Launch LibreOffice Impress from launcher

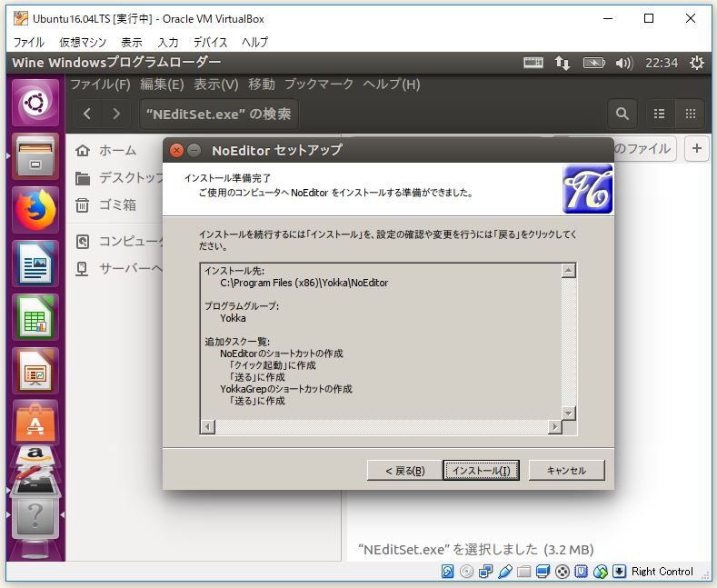point(35,371)
